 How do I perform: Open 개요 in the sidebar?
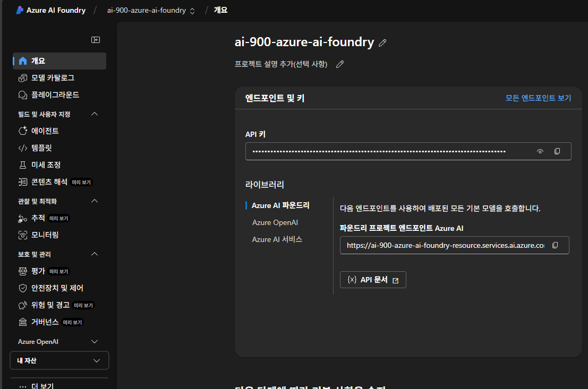pyautogui.click(x=59, y=60)
